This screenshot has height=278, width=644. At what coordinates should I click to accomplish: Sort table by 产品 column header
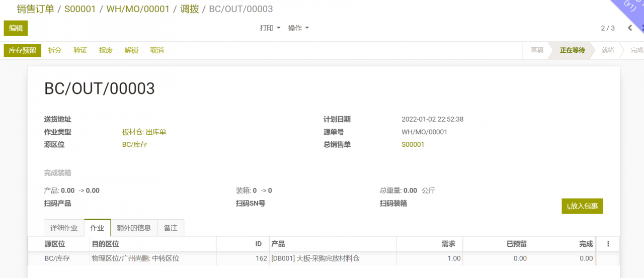tap(333, 244)
